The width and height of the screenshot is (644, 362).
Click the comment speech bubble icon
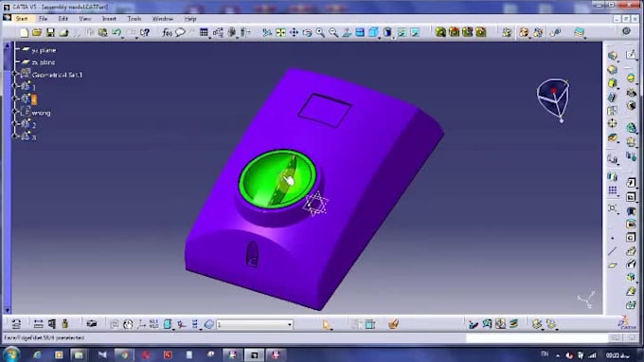[180, 32]
